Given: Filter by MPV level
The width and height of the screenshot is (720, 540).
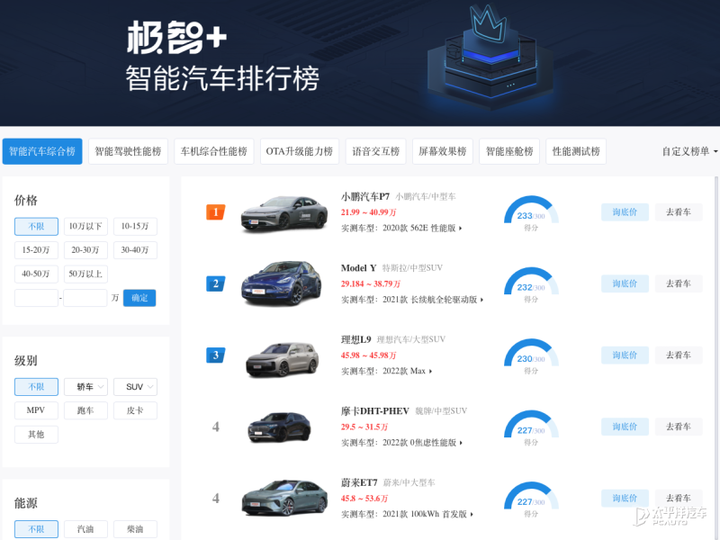Looking at the screenshot, I should 36,411.
